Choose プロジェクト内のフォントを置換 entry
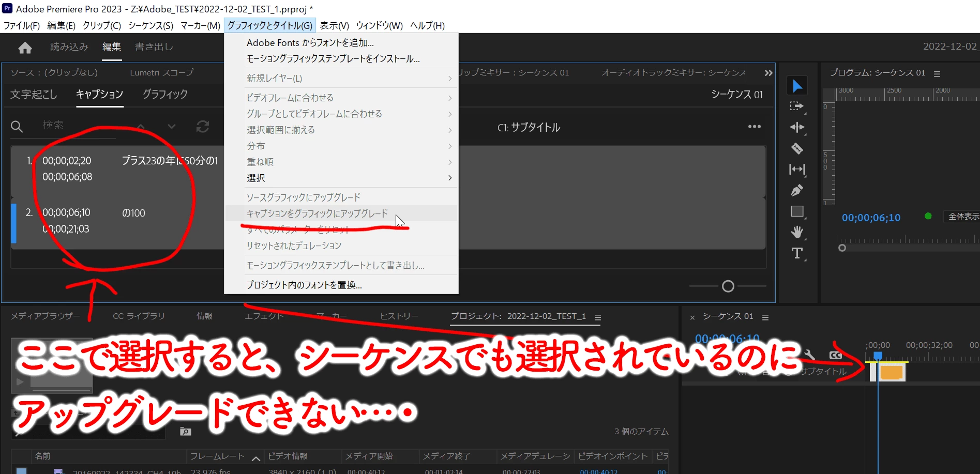 pos(341,285)
